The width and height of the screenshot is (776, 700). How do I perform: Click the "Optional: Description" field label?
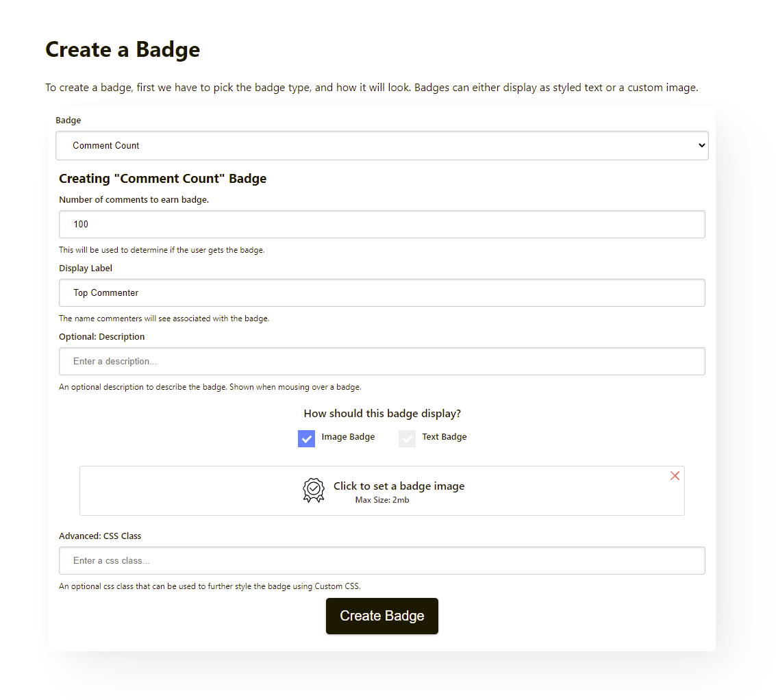tap(102, 337)
